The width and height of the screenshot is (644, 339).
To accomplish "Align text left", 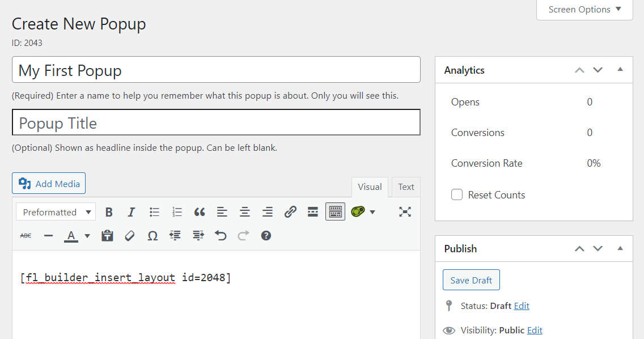I will 222,212.
